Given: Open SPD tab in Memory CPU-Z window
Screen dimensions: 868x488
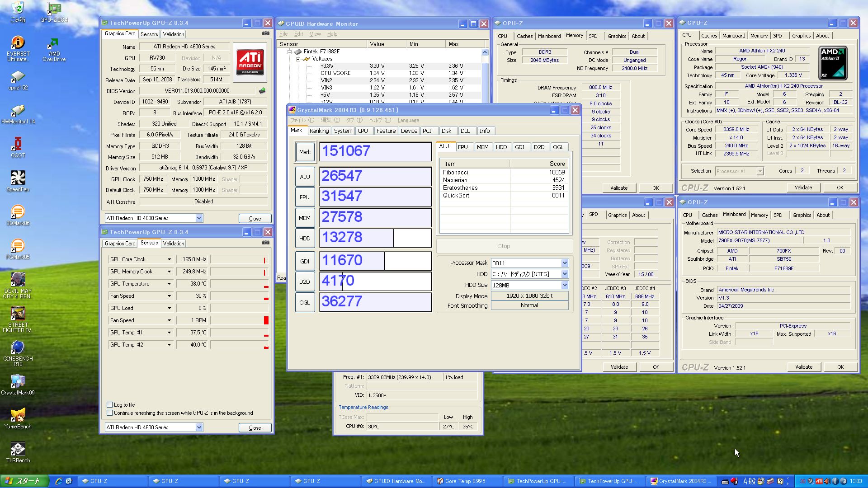Looking at the screenshot, I should click(x=593, y=36).
